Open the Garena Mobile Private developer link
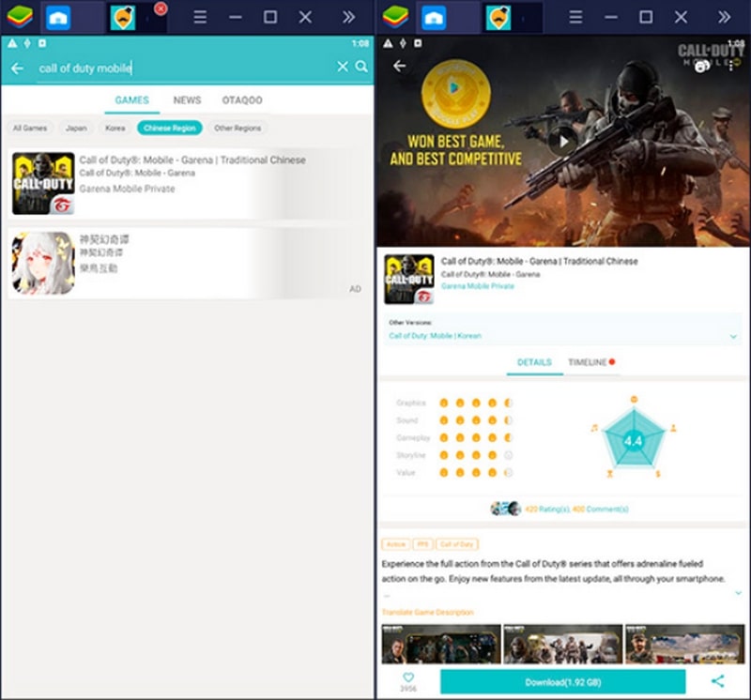 point(478,286)
